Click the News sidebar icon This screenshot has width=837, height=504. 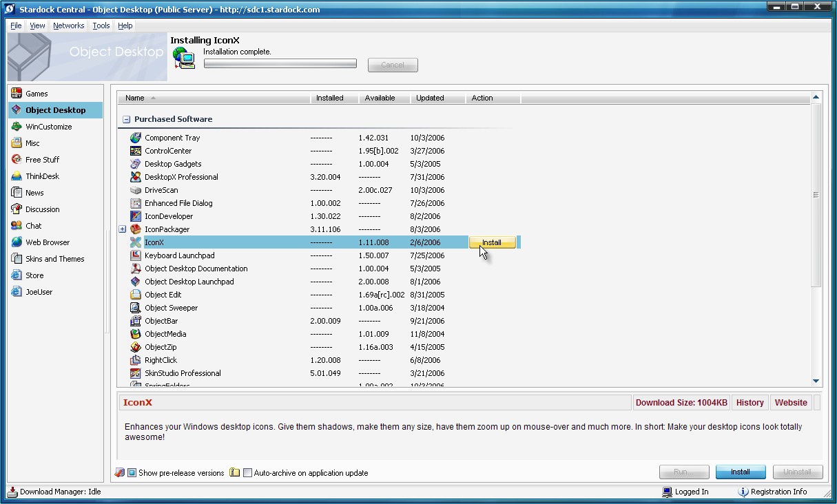pyautogui.click(x=17, y=193)
